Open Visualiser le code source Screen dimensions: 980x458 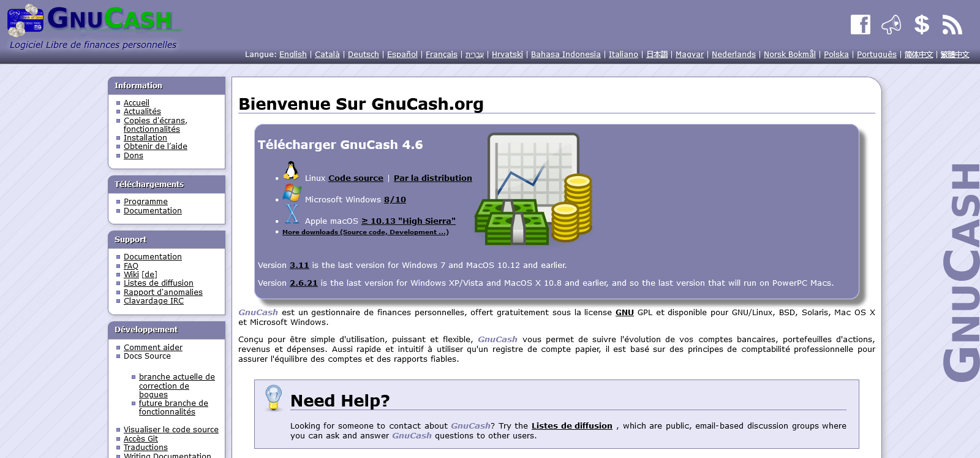171,430
